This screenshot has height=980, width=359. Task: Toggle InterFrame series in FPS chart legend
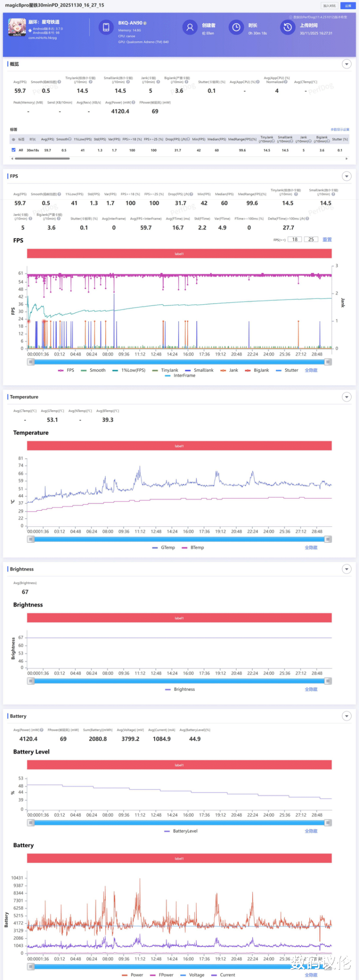tap(180, 376)
